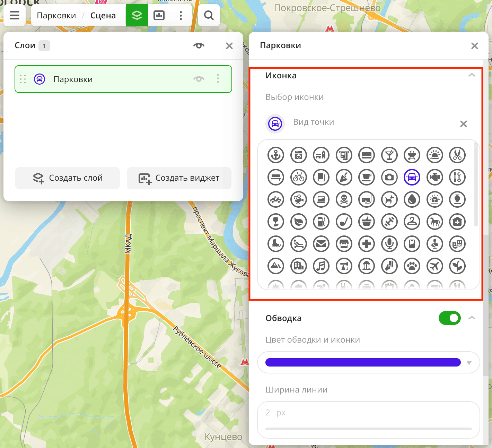492x448 pixels.
Task: Toggle visibility of all layers in Слои header
Action: (199, 46)
